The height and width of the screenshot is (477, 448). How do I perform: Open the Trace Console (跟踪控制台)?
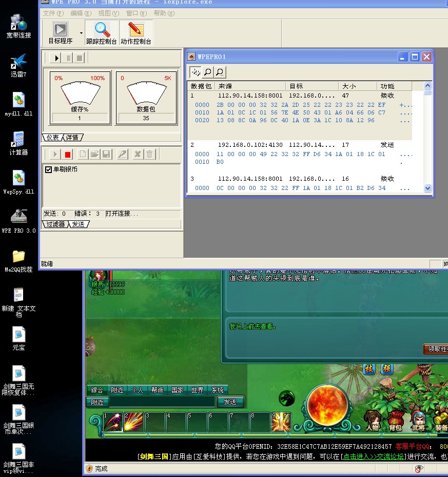[x=102, y=33]
